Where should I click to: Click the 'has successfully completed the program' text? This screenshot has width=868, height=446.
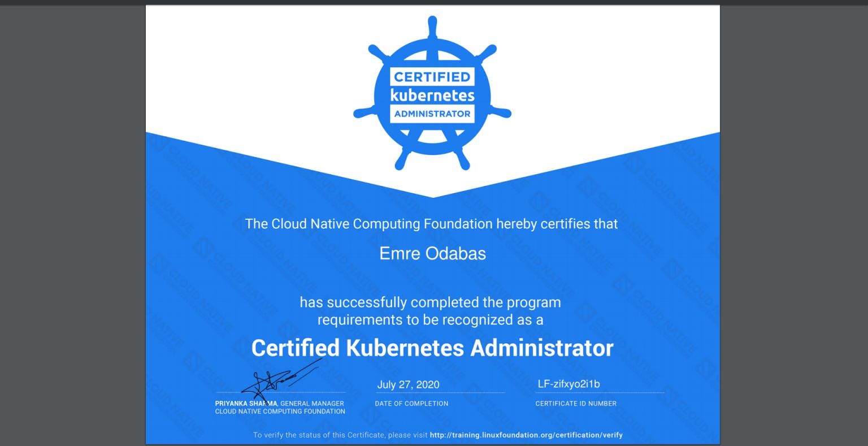430,302
